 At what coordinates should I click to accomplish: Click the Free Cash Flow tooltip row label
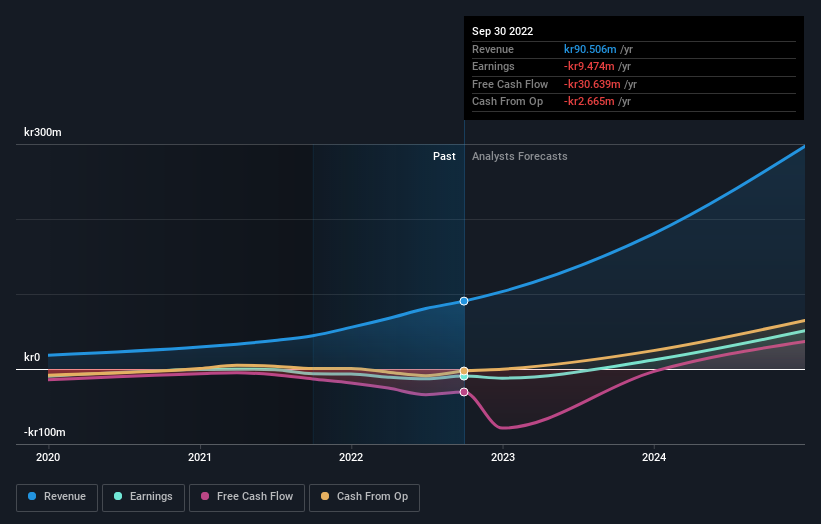point(510,84)
